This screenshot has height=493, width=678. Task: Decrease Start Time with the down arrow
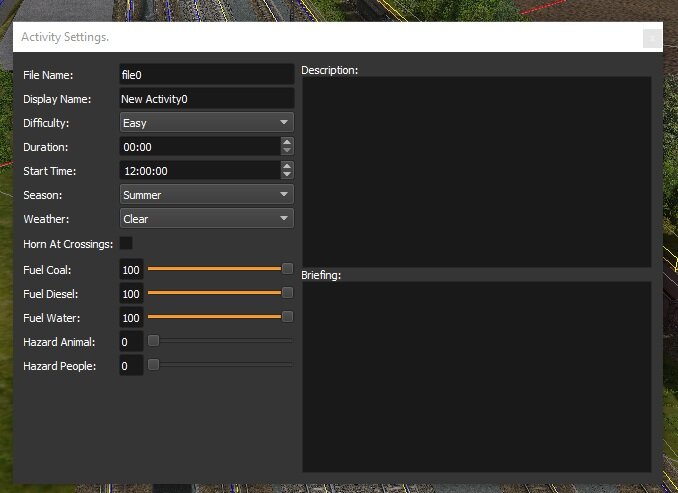point(288,176)
